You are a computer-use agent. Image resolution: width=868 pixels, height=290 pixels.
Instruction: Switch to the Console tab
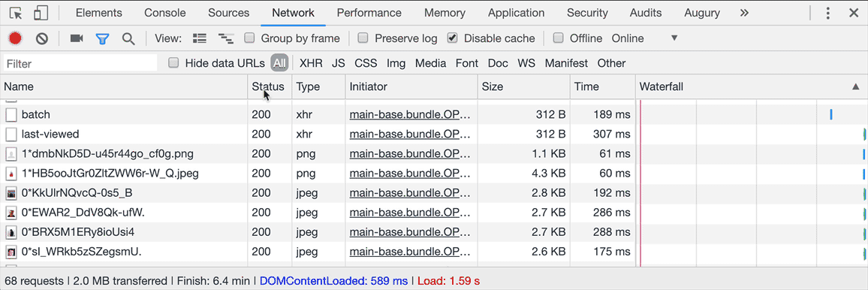point(165,13)
